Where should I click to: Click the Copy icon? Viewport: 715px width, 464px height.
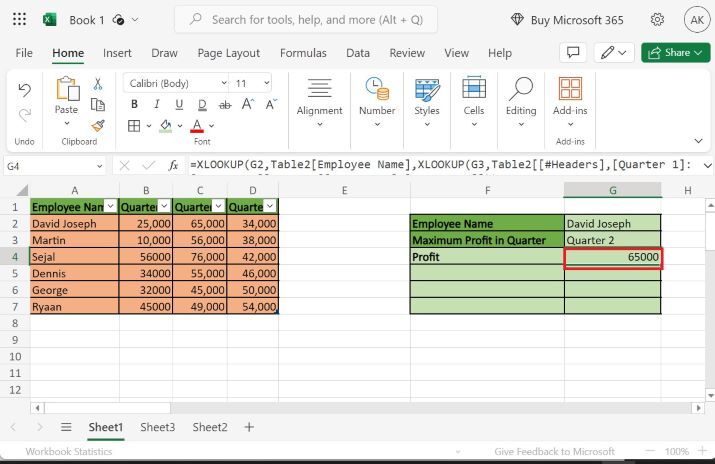[x=98, y=104]
